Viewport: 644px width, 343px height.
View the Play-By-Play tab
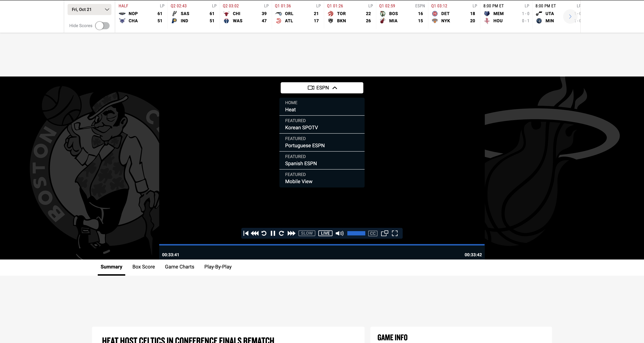218,267
